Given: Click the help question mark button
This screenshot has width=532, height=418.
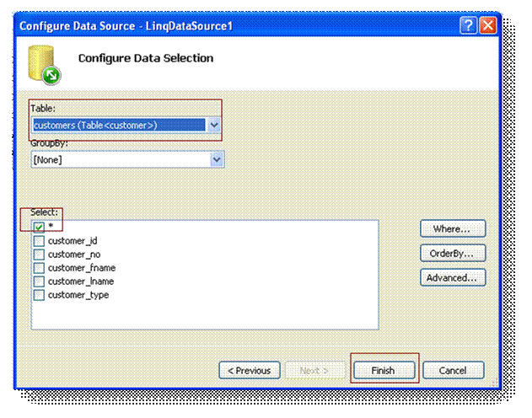Looking at the screenshot, I should pos(469,25).
